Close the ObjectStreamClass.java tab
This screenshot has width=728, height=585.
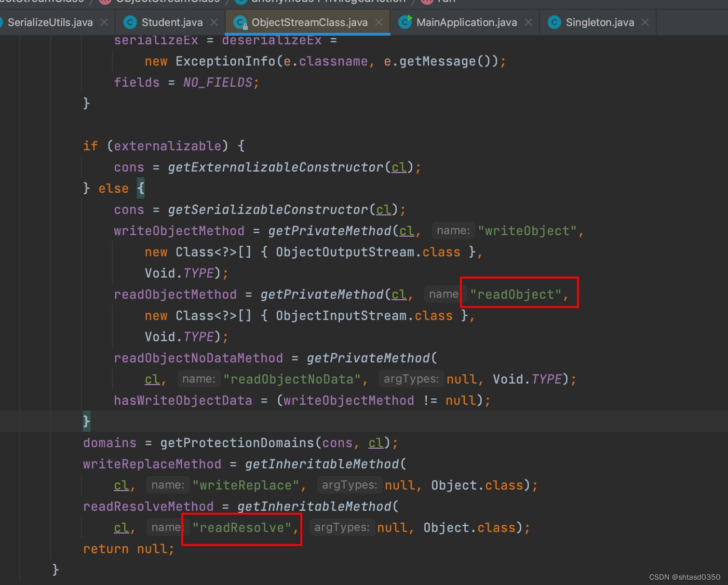pos(379,22)
